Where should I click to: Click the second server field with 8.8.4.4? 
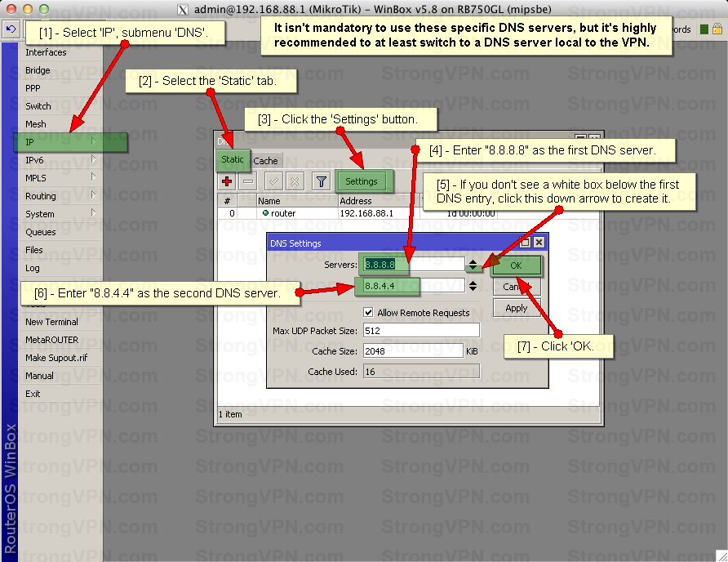click(414, 286)
